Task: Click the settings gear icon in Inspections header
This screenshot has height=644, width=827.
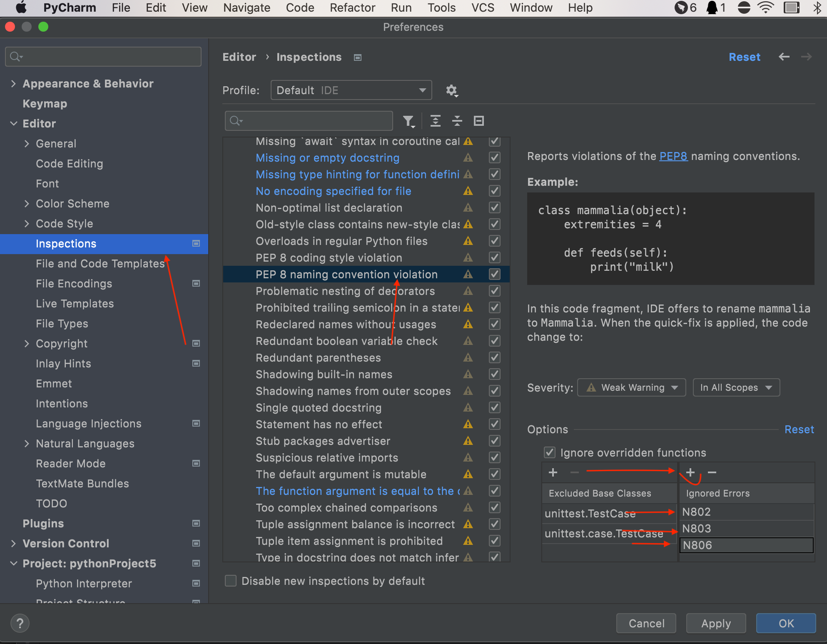Action: (x=451, y=90)
